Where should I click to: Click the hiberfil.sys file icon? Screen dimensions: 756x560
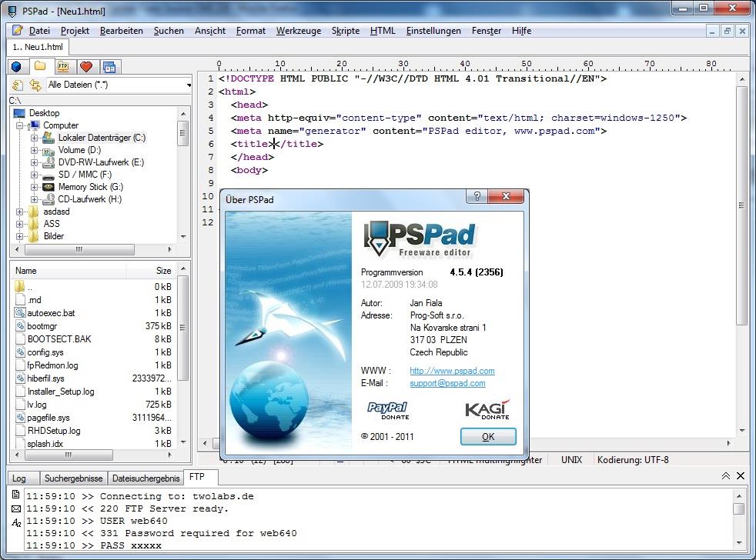20,378
